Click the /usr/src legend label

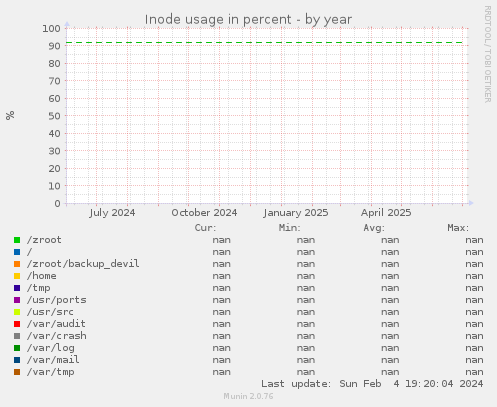(50, 312)
